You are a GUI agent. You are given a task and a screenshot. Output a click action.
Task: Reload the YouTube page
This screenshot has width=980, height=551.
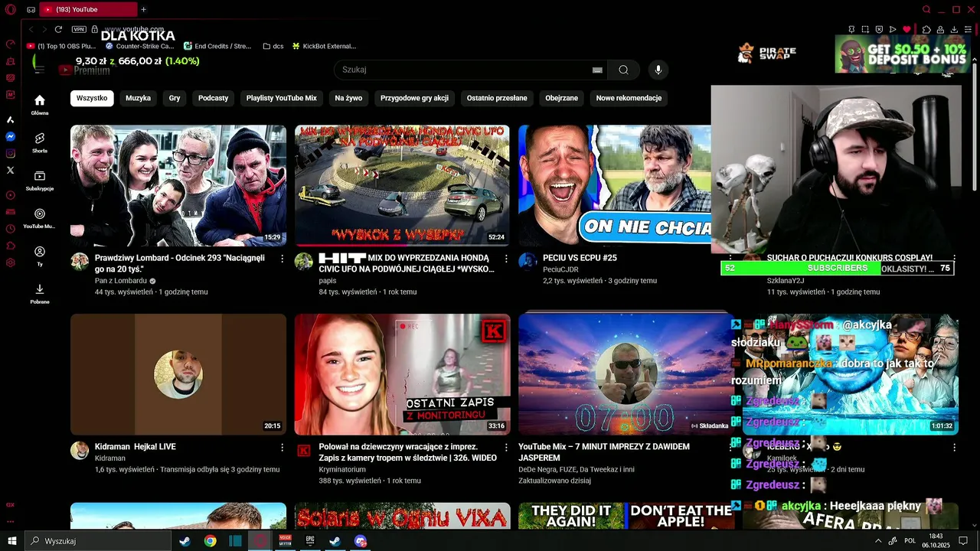tap(58, 29)
